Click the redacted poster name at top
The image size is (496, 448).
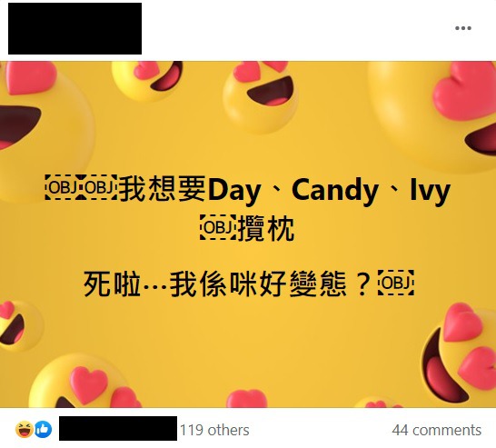(75, 28)
